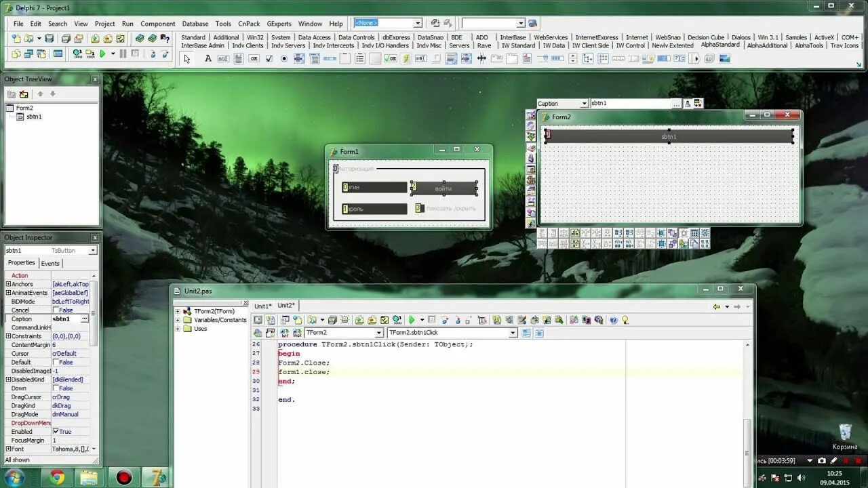Click the войти button on Form1
The width and height of the screenshot is (868, 488).
[x=443, y=188]
